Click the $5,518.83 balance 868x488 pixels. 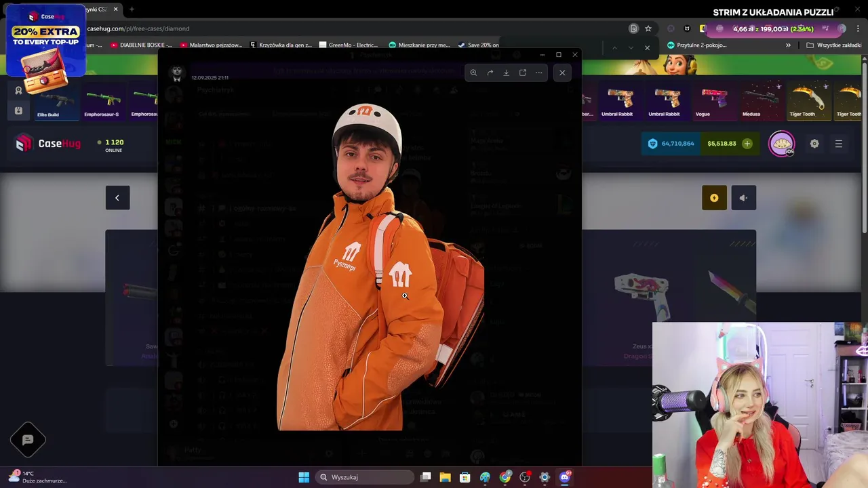tap(722, 144)
